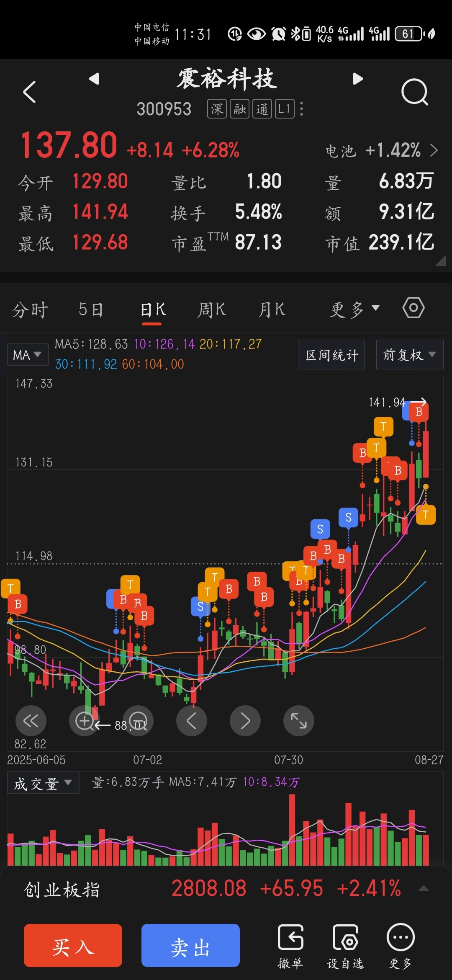452x980 pixels.
Task: Zoom out the K-line chart
Action: click(x=138, y=721)
